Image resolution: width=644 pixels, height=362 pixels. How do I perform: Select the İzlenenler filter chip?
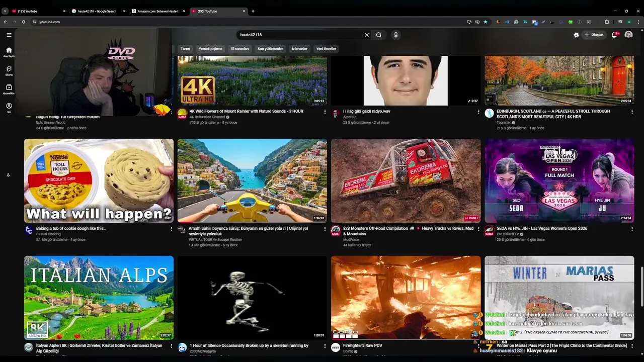click(299, 49)
